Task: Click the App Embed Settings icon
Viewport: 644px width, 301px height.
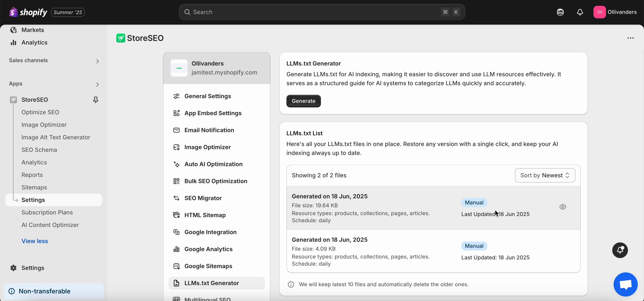Action: [x=176, y=113]
